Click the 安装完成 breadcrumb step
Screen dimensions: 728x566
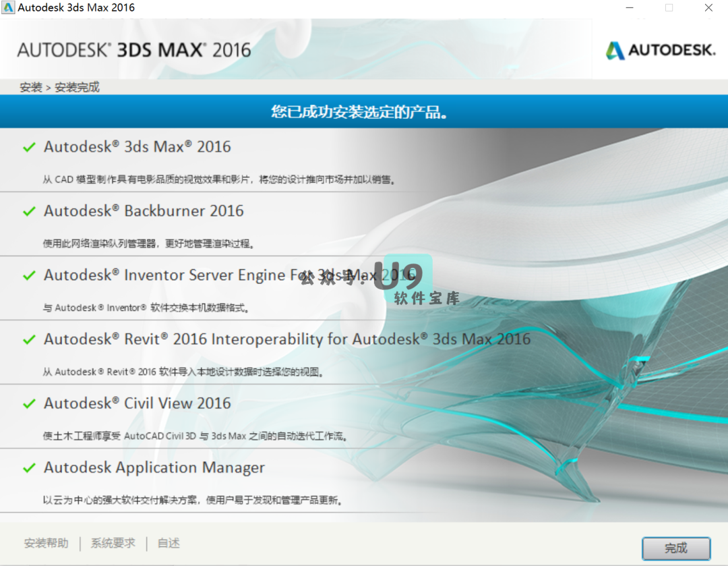coord(77,88)
